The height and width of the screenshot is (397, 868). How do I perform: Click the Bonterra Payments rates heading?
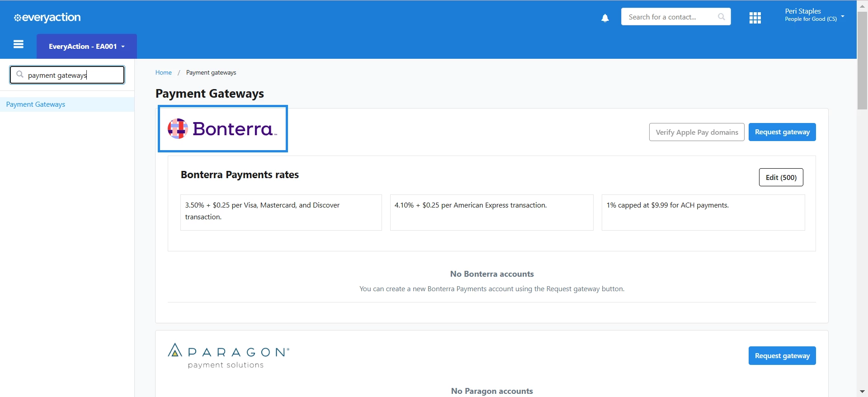point(240,175)
